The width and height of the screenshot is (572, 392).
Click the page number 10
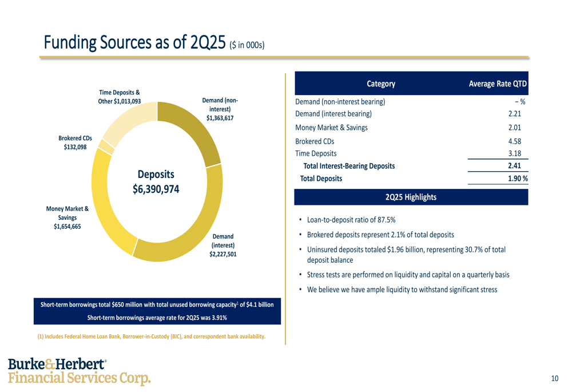555,378
